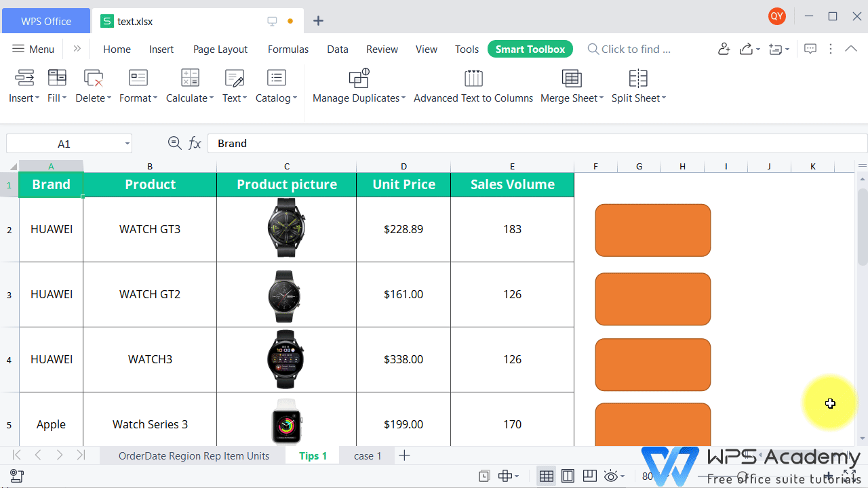This screenshot has width=868, height=488.
Task: Open the Insert tool in Smart Toolbox
Action: click(x=24, y=86)
